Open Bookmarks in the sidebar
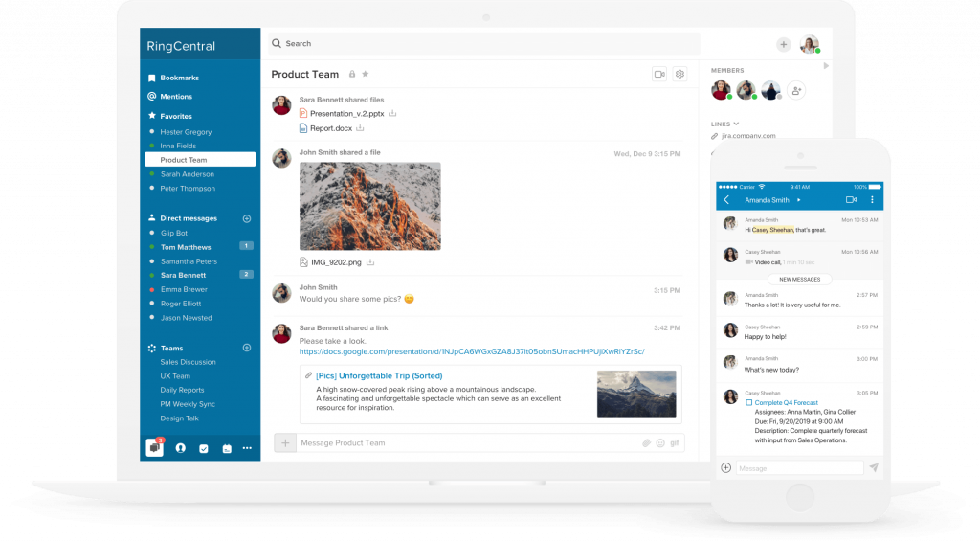This screenshot has width=980, height=542. (x=173, y=79)
